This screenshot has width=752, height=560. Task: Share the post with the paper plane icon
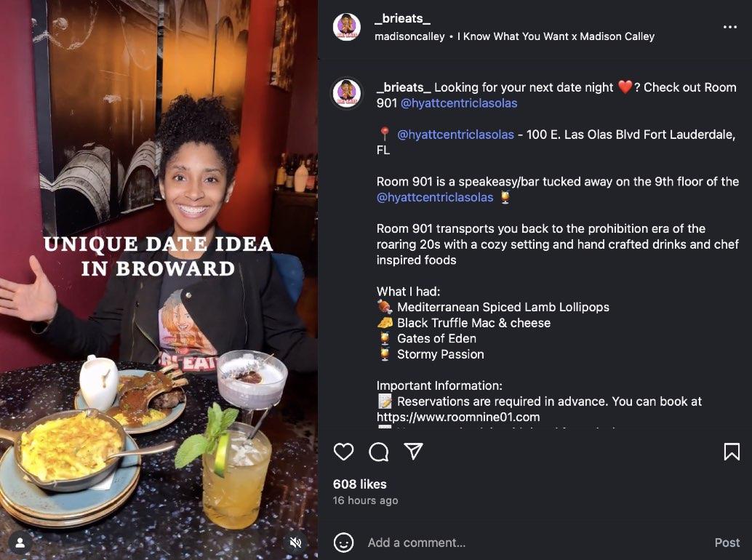[x=413, y=451]
